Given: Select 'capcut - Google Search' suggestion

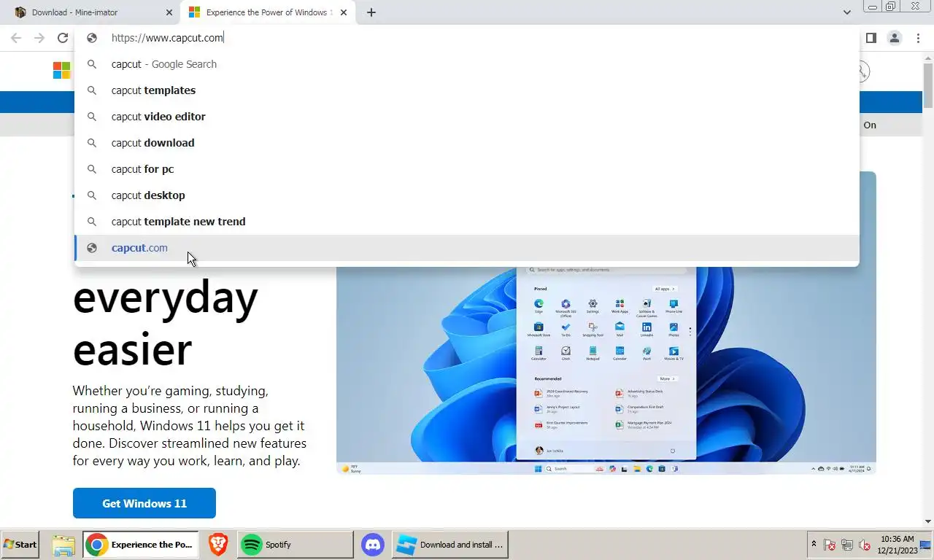Looking at the screenshot, I should [467, 64].
